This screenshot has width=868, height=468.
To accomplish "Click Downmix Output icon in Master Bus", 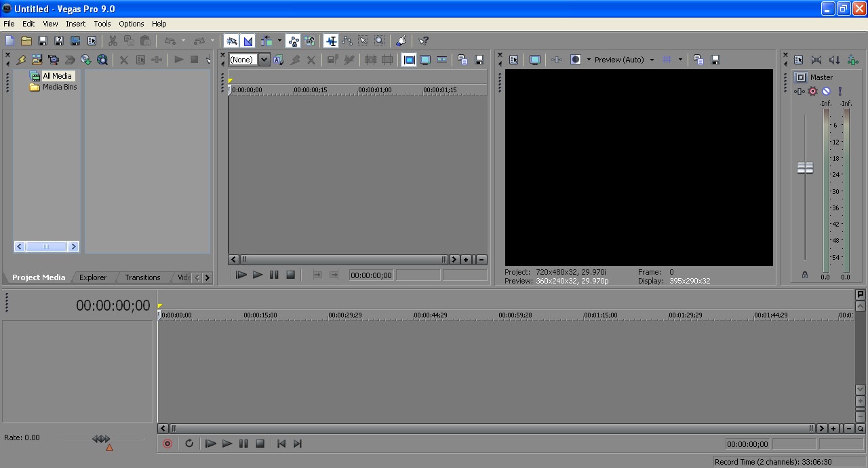I will tap(816, 60).
